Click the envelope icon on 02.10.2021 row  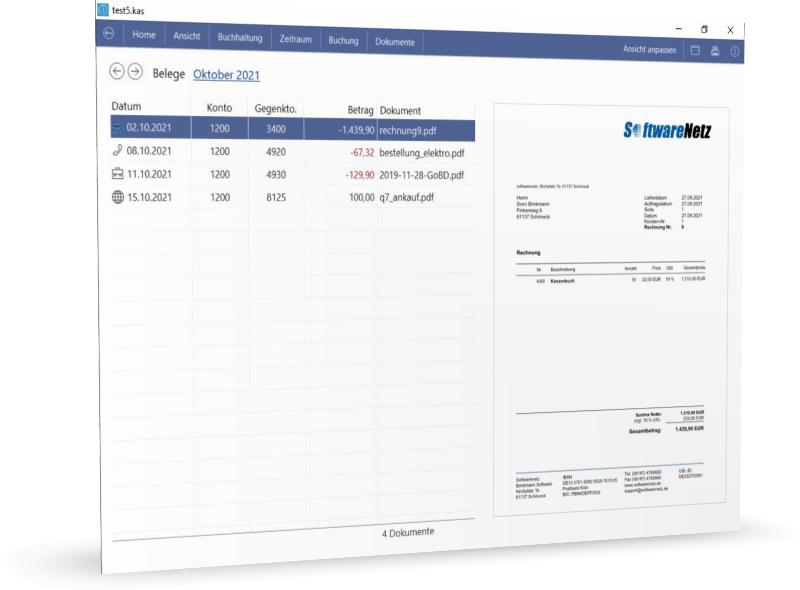coord(117,128)
